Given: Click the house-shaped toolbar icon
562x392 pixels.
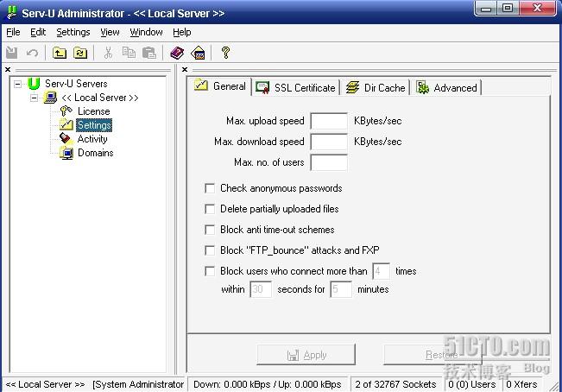Looking at the screenshot, I should [199, 53].
